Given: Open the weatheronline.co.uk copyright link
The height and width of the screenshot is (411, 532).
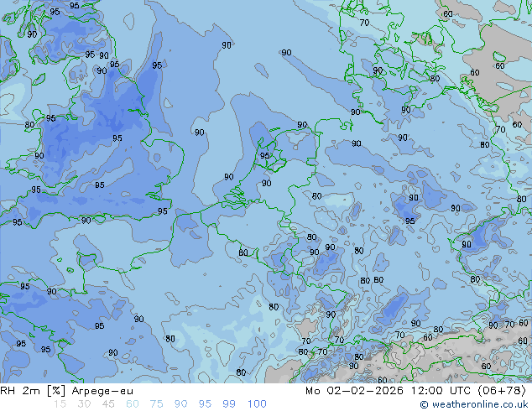Looking at the screenshot, I should point(473,404).
